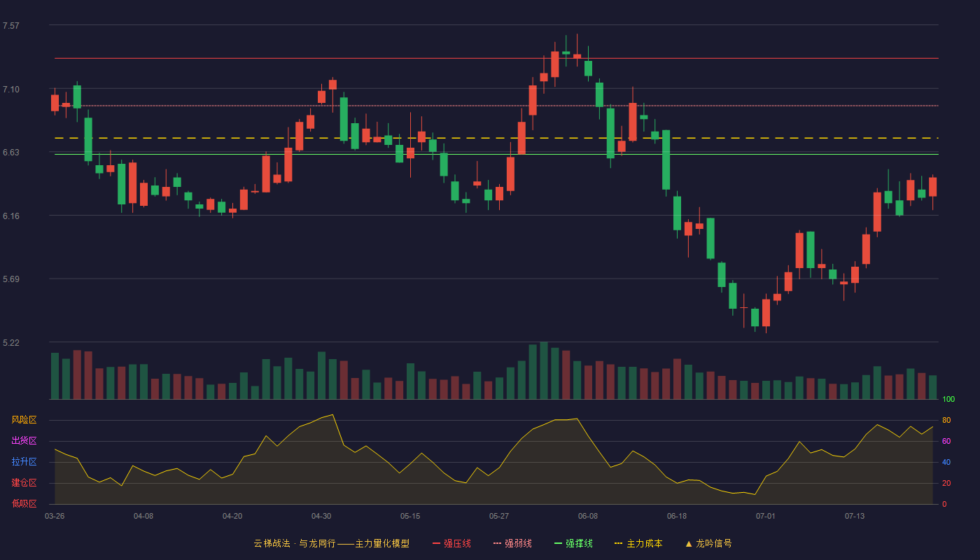Click the 20 indicator scale value
Image resolution: width=980 pixels, height=560 pixels.
tap(946, 483)
